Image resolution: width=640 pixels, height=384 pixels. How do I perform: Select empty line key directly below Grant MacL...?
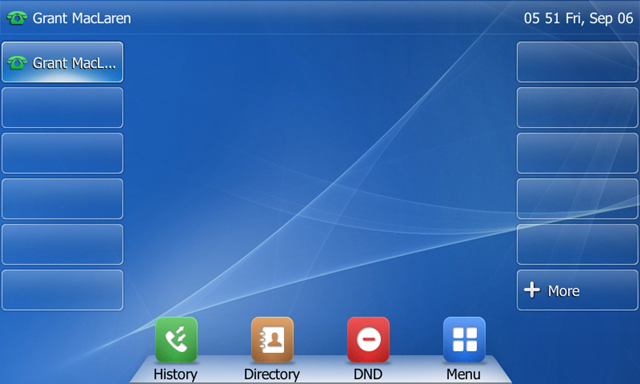point(62,108)
